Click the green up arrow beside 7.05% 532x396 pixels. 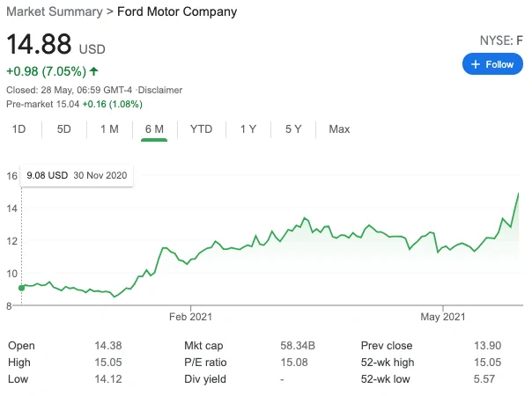coord(94,71)
